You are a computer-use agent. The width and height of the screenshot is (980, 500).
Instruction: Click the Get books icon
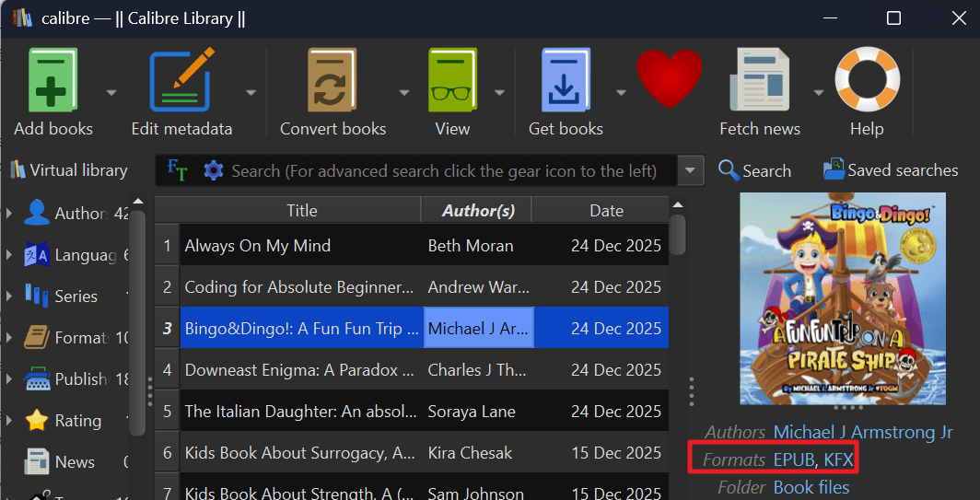[x=566, y=81]
